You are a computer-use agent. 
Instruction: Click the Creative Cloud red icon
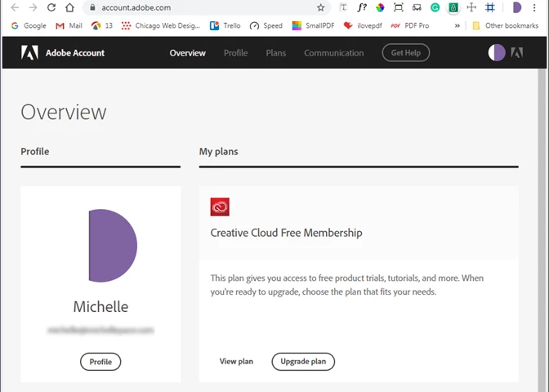pyautogui.click(x=220, y=207)
